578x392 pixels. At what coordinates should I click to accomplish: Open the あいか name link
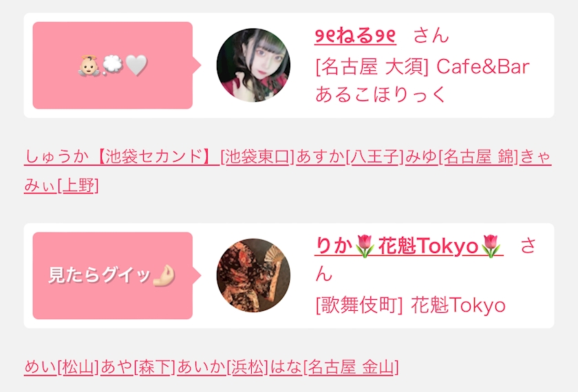[x=201, y=367]
